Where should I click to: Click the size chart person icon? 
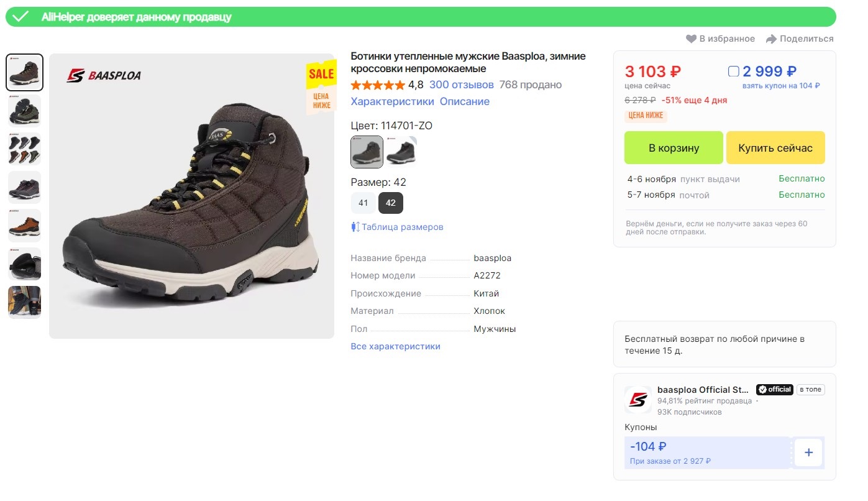click(355, 227)
